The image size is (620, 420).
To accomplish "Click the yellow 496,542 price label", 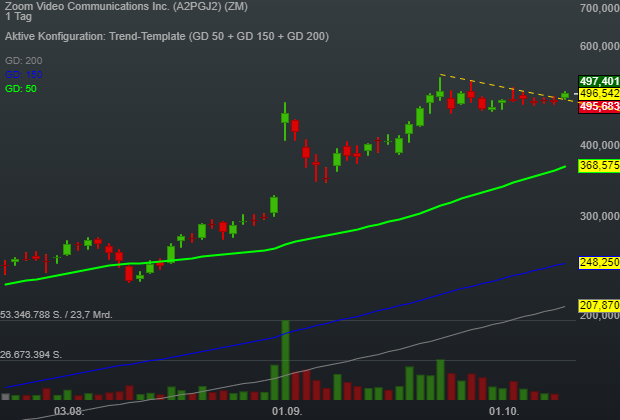I will point(599,94).
